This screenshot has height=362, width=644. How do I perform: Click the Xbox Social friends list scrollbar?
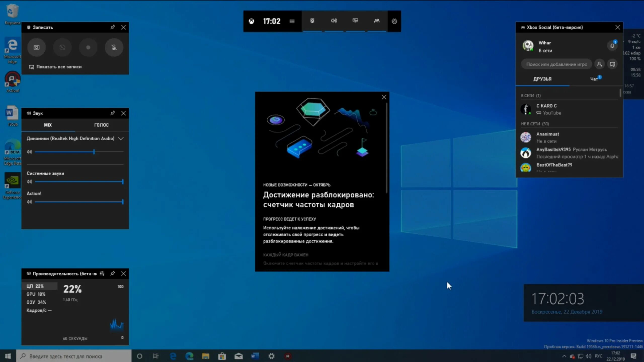(x=620, y=93)
